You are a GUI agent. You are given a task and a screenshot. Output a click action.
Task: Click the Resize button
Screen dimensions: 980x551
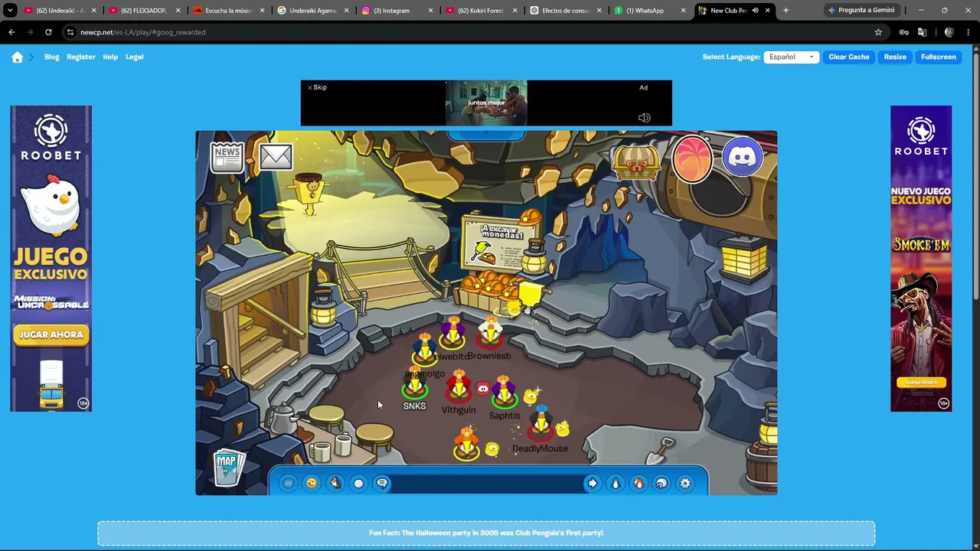pos(895,57)
